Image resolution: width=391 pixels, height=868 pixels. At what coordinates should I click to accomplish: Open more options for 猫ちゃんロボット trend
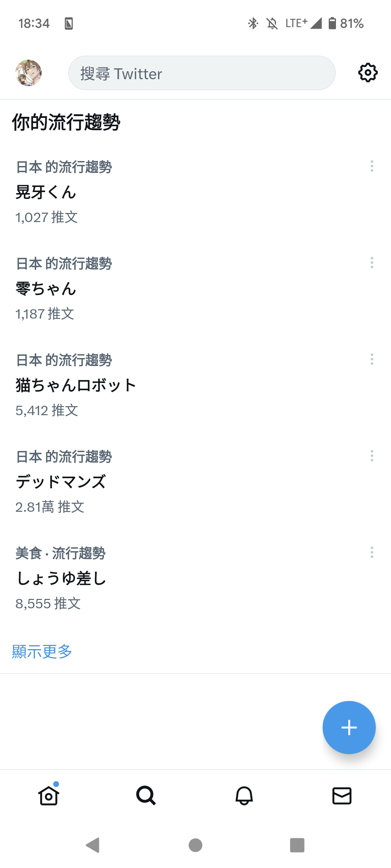coord(372,359)
